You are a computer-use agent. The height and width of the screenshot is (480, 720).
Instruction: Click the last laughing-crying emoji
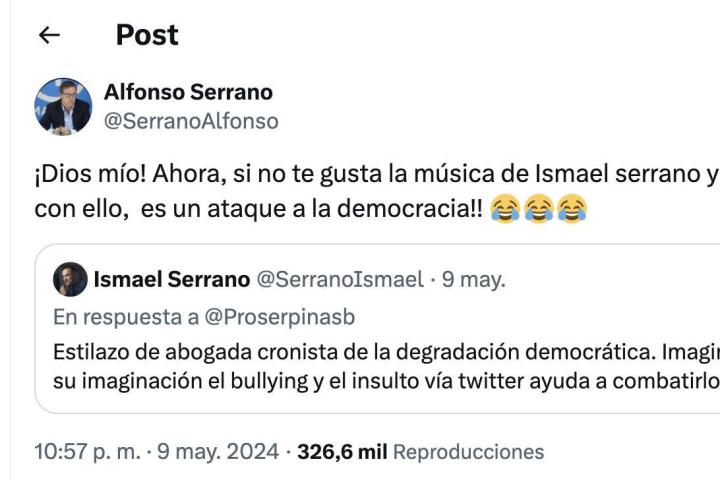coord(571,209)
